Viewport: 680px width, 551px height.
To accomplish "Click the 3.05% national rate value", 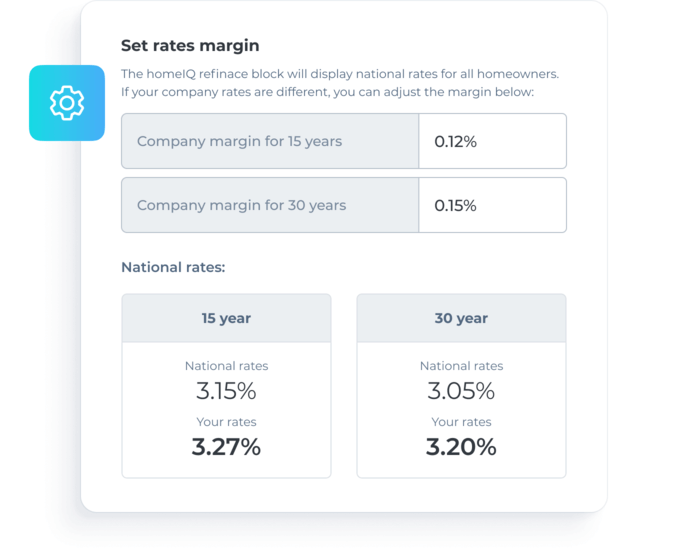I will point(461,390).
